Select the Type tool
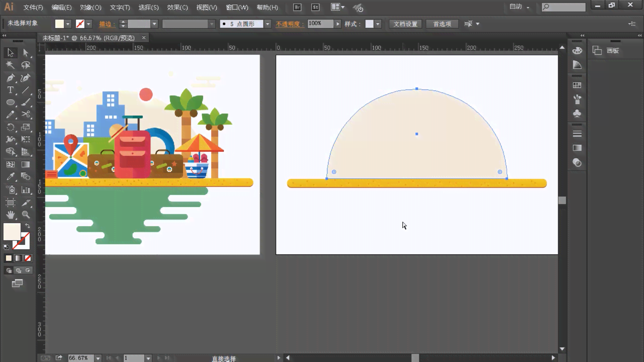 point(10,90)
